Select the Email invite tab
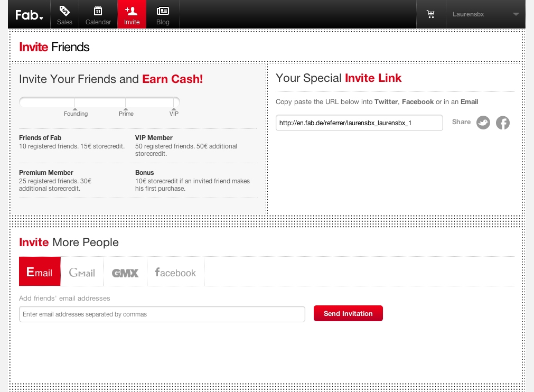Viewport: 534px width, 392px height. (40, 272)
